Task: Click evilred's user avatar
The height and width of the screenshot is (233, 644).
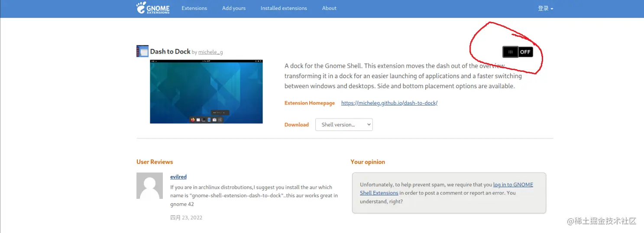Action: coord(149,185)
